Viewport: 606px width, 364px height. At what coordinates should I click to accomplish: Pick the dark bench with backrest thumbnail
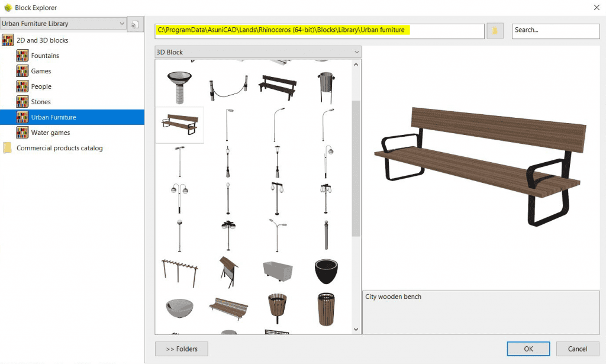tap(277, 88)
